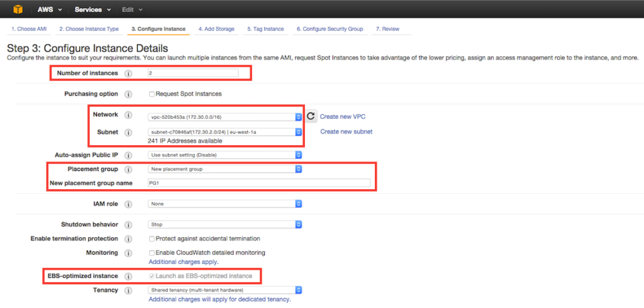
Task: Click info icon beside IAM role
Action: 128,204
